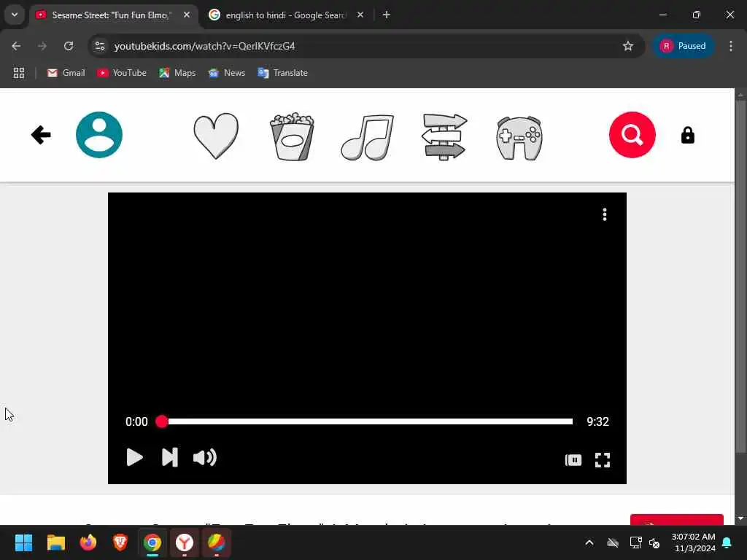
Task: Click the page vertical scrollbar
Action: pos(740,276)
